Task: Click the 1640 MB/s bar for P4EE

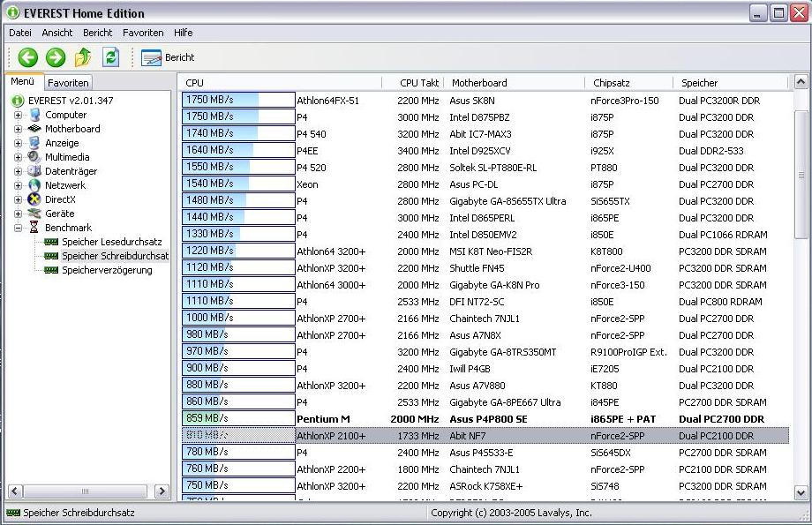Action: coord(238,150)
